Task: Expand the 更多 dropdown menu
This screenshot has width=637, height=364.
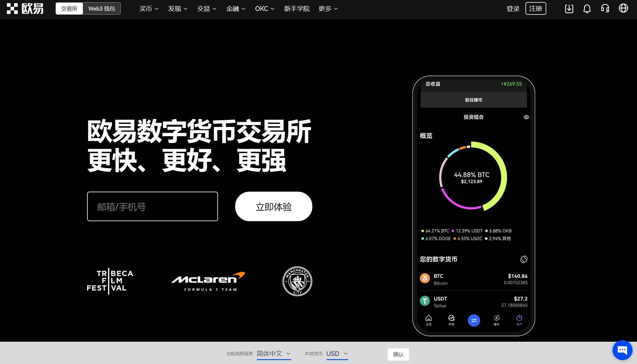Action: [328, 9]
